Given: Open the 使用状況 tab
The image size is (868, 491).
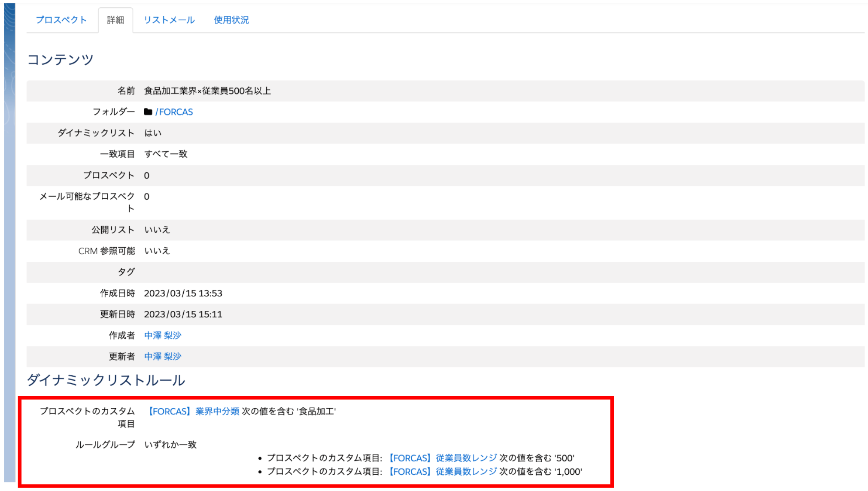Looking at the screenshot, I should (x=231, y=20).
